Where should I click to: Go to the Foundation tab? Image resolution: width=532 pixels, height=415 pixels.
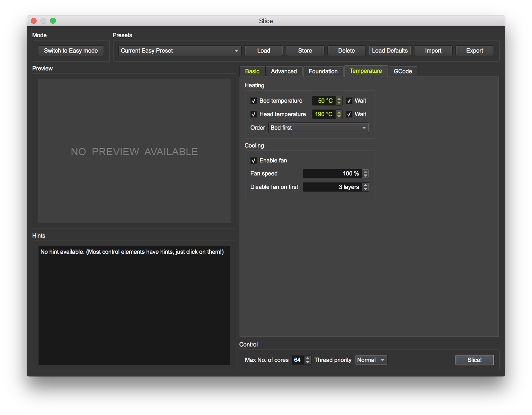tap(323, 71)
